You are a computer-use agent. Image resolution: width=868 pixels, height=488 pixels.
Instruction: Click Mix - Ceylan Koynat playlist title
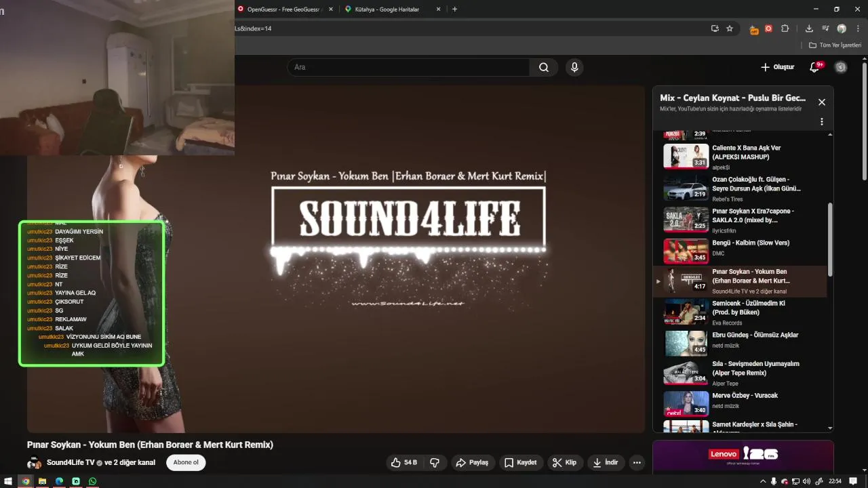[x=733, y=98]
